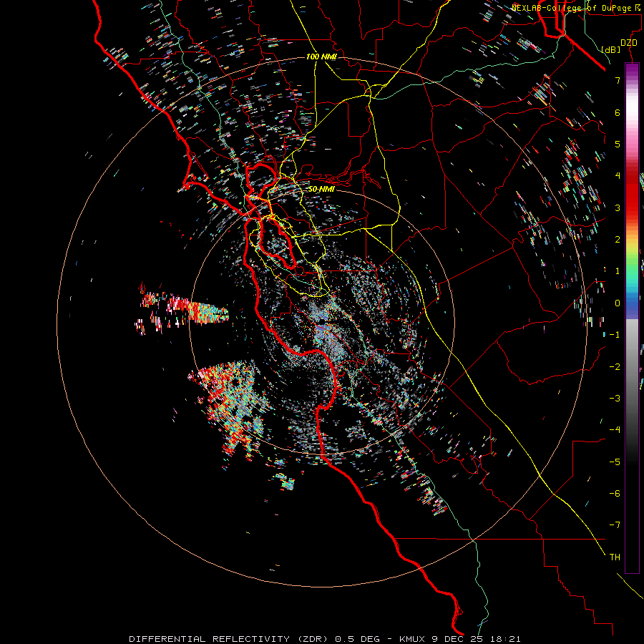Click the NEXLAB-College of DuPage label

tap(576, 8)
